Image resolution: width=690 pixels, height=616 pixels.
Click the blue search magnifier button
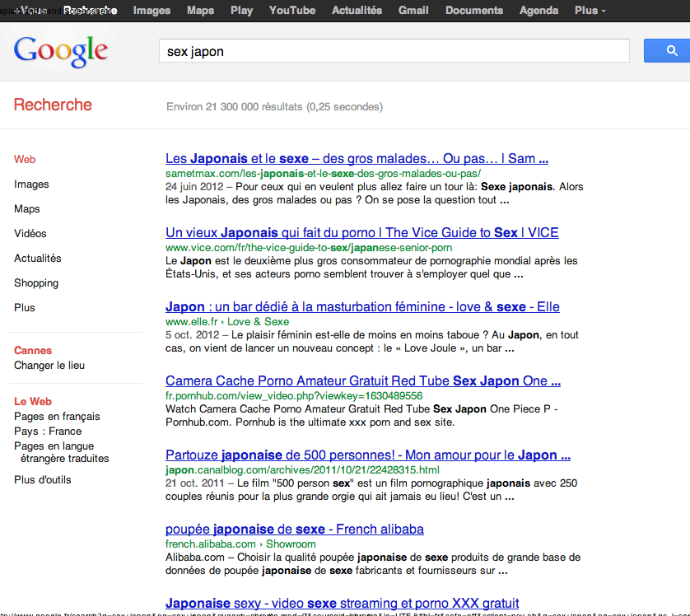pos(667,50)
